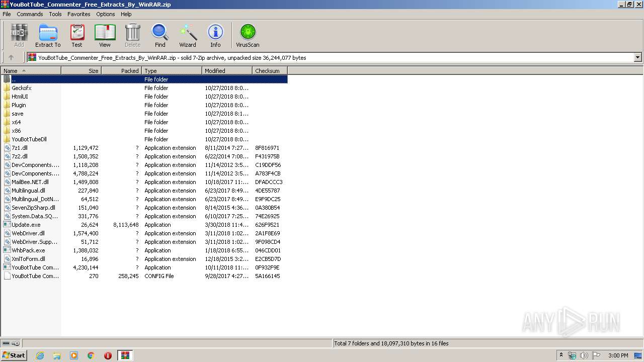Click the Windows Start button
The image size is (644, 362).
click(14, 355)
